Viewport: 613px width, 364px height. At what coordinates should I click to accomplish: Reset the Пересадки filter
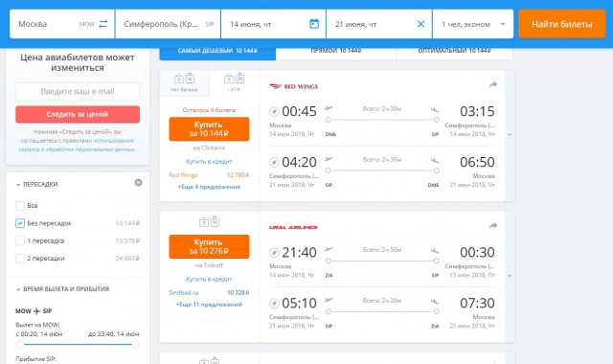[138, 183]
